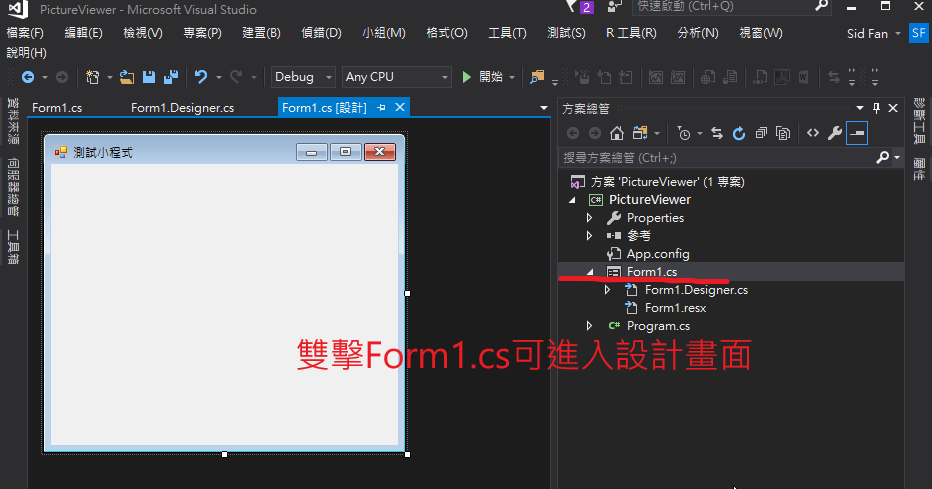Refresh the Solution Explorer

click(739, 133)
